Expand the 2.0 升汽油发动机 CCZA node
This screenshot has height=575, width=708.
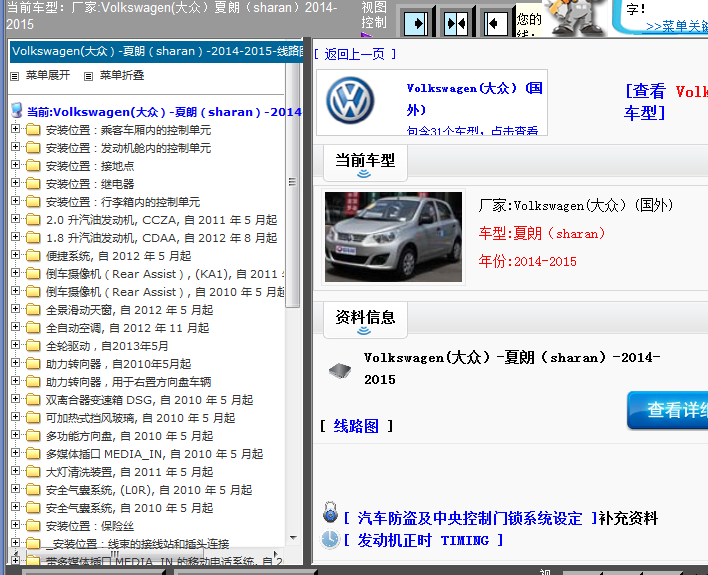click(x=15, y=220)
